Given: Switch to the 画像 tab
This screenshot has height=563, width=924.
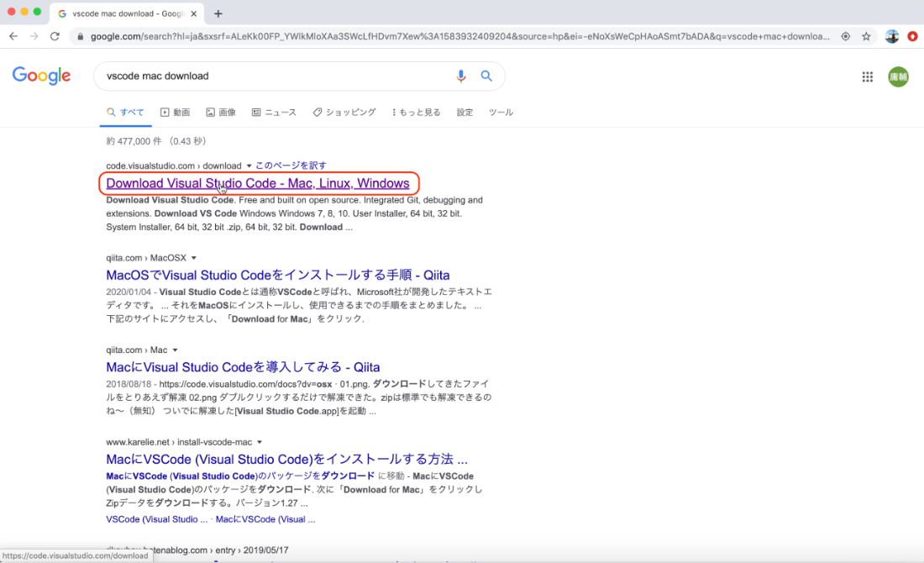Looking at the screenshot, I should (x=221, y=112).
